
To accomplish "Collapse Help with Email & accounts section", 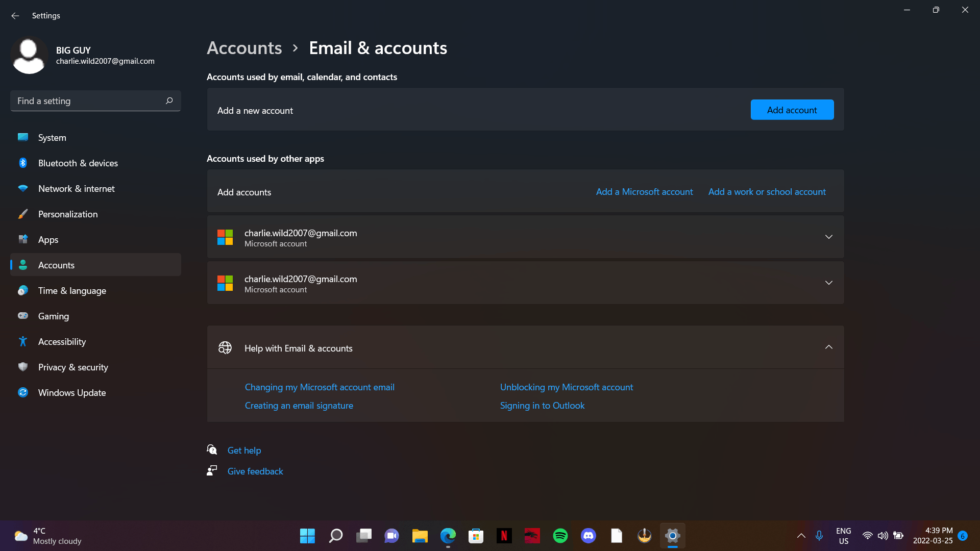I will click(525, 347).
